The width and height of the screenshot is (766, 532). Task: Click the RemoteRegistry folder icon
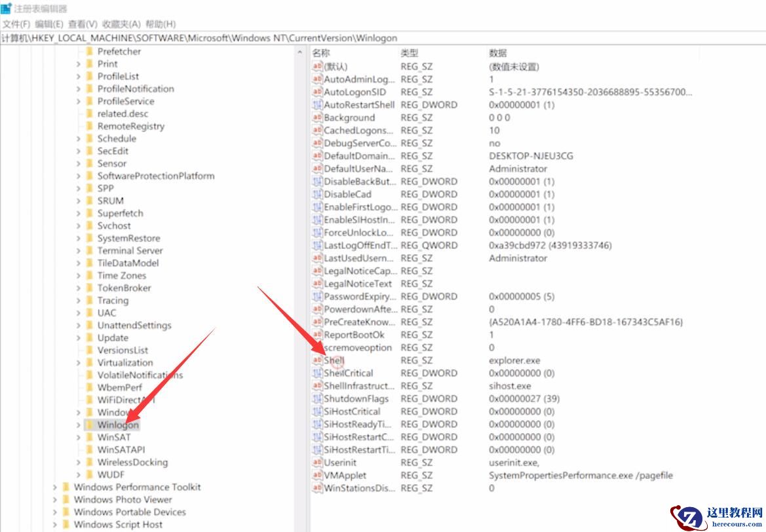(x=89, y=126)
